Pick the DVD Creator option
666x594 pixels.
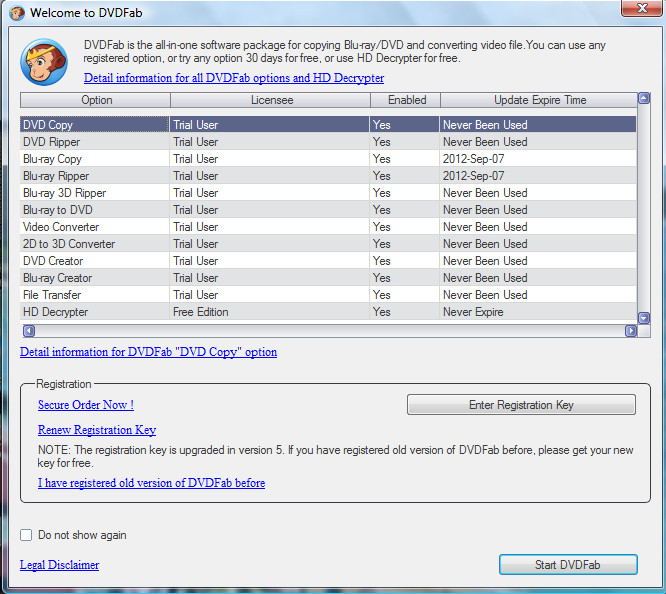coord(328,260)
